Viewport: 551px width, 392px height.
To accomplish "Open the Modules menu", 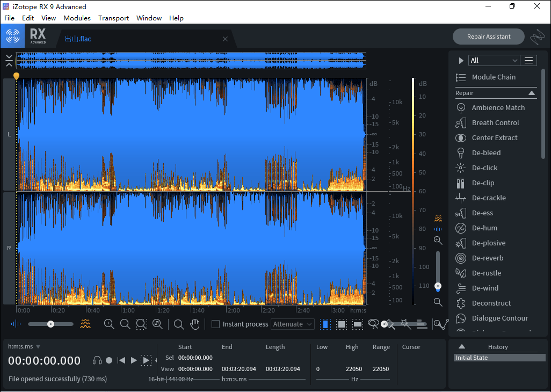I will click(x=77, y=18).
